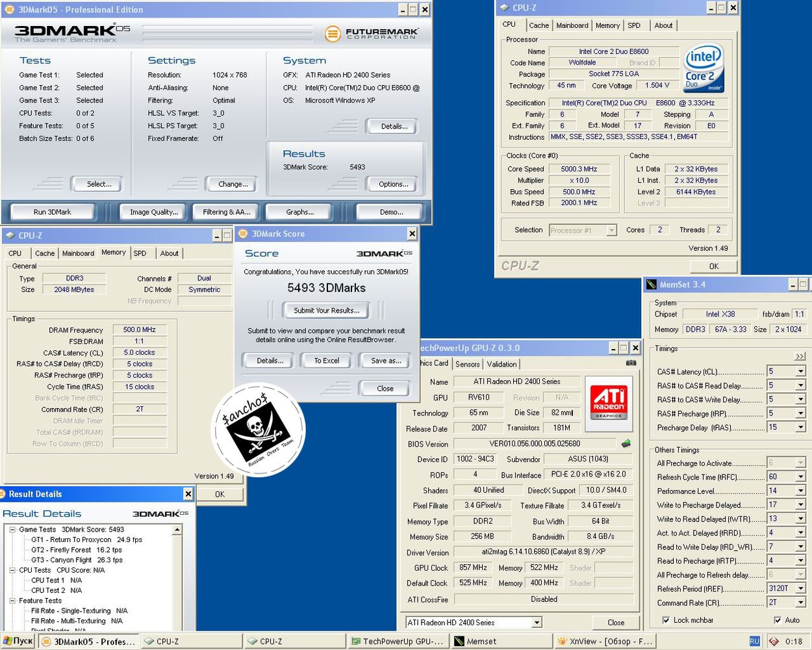The width and height of the screenshot is (812, 650).
Task: Click the Intel Core 2 Duo logo
Action: [704, 68]
